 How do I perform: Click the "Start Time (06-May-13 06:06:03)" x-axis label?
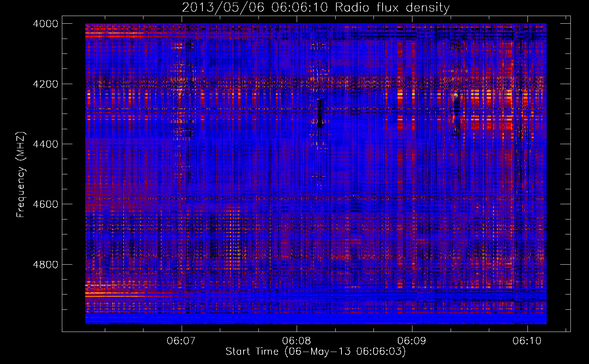tap(316, 352)
